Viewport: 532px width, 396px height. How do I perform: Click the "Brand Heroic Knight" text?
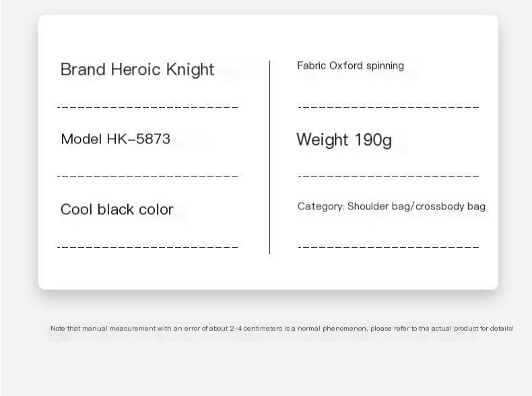[137, 69]
